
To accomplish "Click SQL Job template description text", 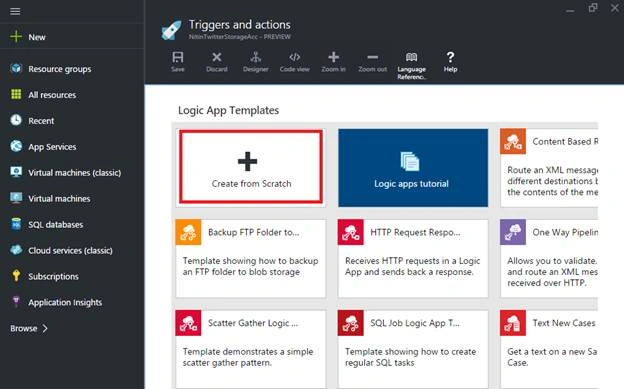I will click(x=410, y=357).
